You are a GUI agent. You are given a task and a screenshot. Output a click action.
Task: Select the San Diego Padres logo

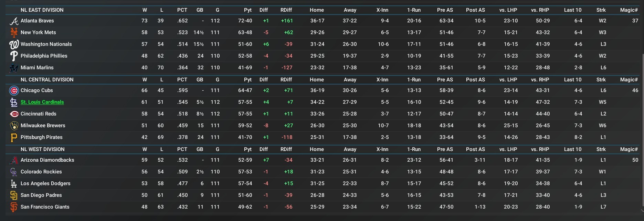coord(14,195)
